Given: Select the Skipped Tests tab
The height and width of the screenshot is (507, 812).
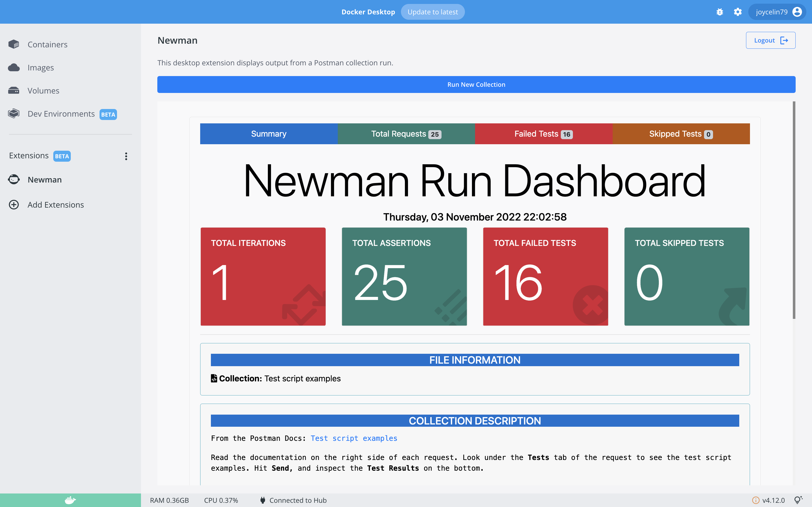Looking at the screenshot, I should pyautogui.click(x=681, y=134).
